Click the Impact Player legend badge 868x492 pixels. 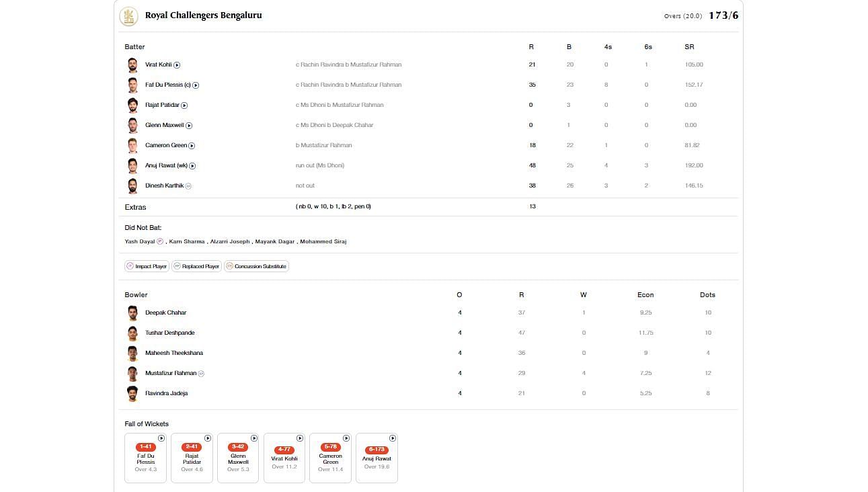147,266
